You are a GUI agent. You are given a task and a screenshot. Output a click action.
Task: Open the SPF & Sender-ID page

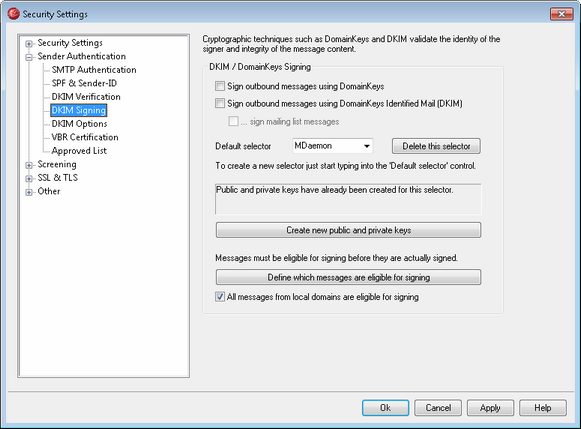(84, 83)
